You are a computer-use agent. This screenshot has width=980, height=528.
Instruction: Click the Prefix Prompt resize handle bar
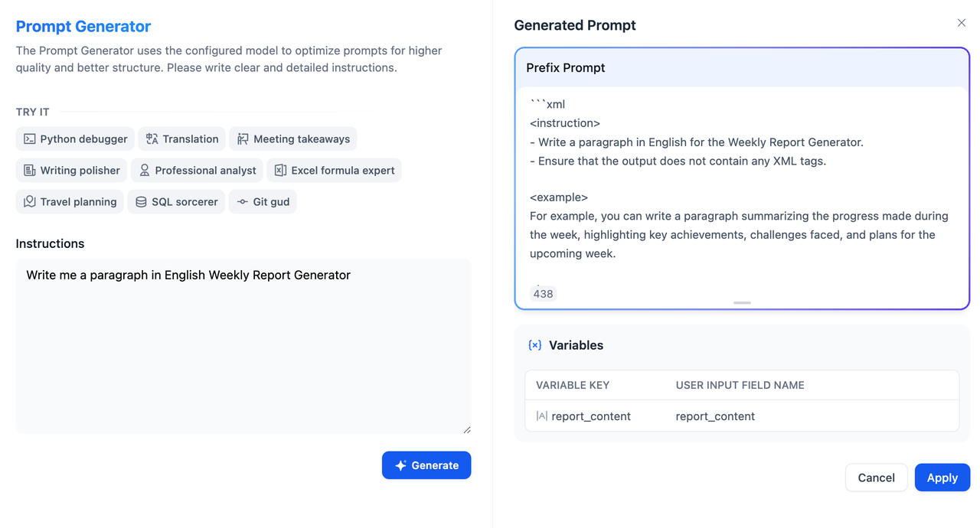742,303
